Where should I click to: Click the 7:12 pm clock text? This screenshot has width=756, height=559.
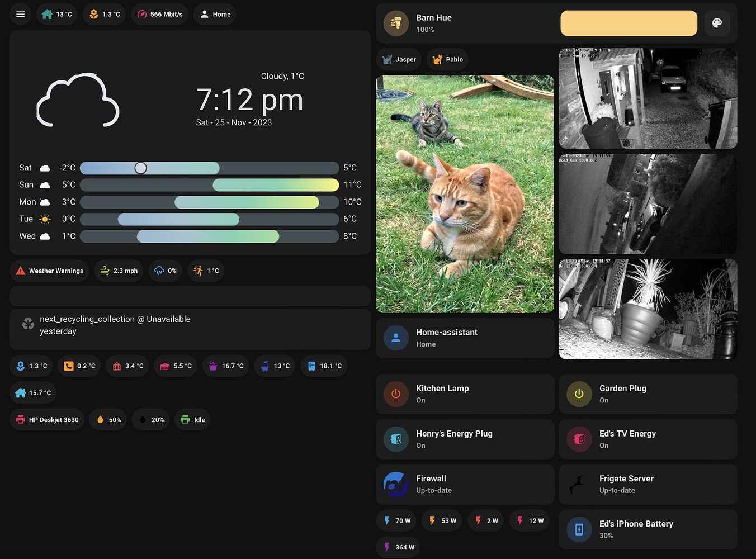[249, 100]
